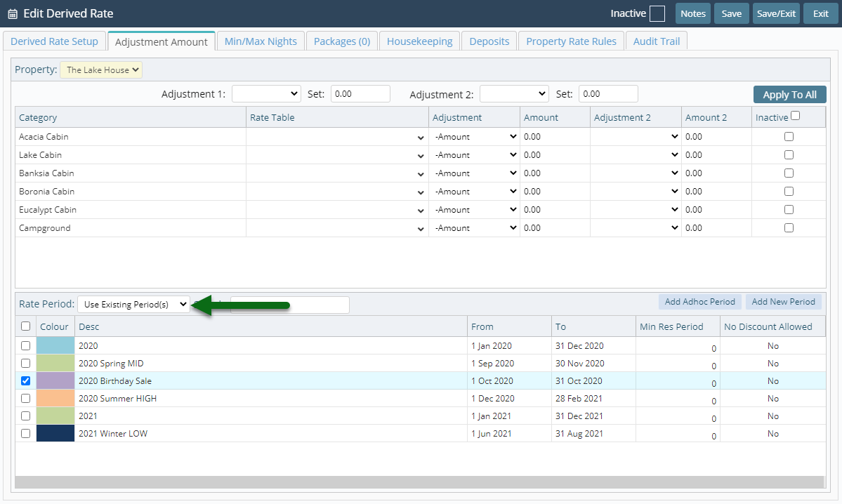
Task: Check the Inactive box for Banksia Cabin
Action: click(789, 173)
